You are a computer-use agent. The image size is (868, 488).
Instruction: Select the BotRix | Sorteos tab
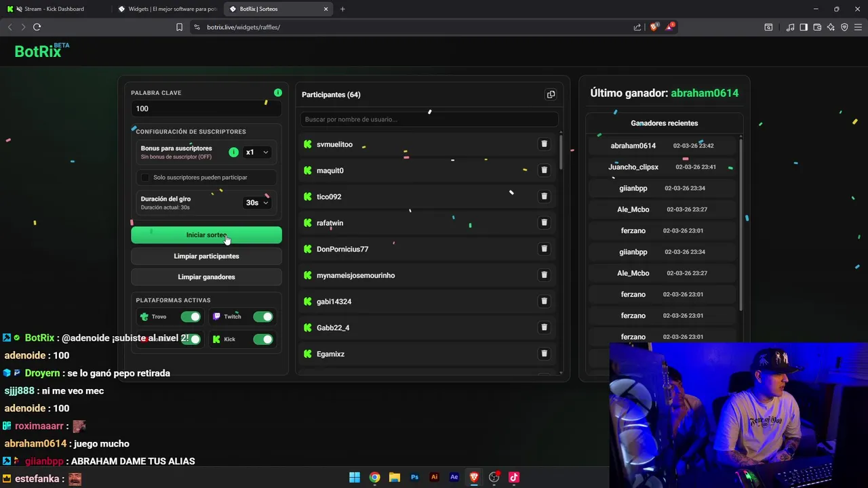[x=278, y=9]
